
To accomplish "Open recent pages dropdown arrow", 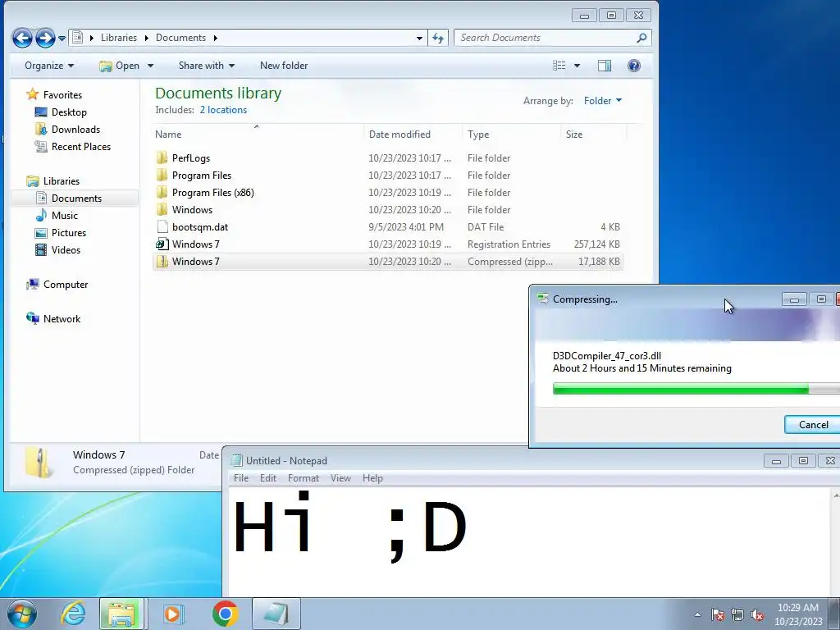I will pos(62,39).
